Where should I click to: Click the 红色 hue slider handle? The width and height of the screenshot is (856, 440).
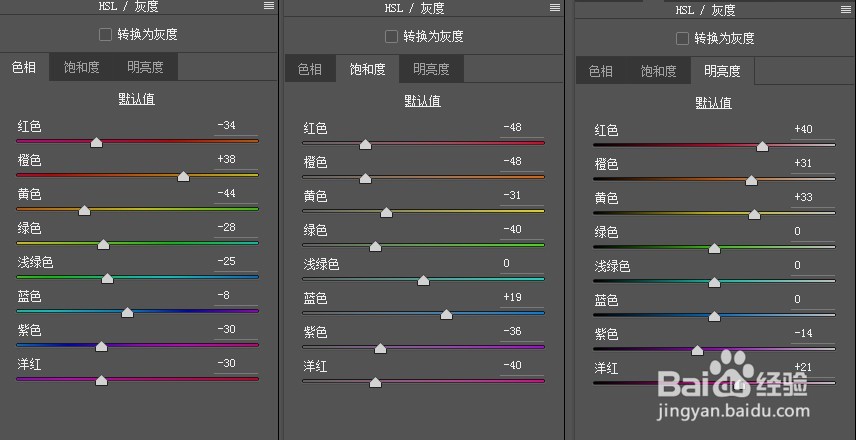pyautogui.click(x=97, y=142)
